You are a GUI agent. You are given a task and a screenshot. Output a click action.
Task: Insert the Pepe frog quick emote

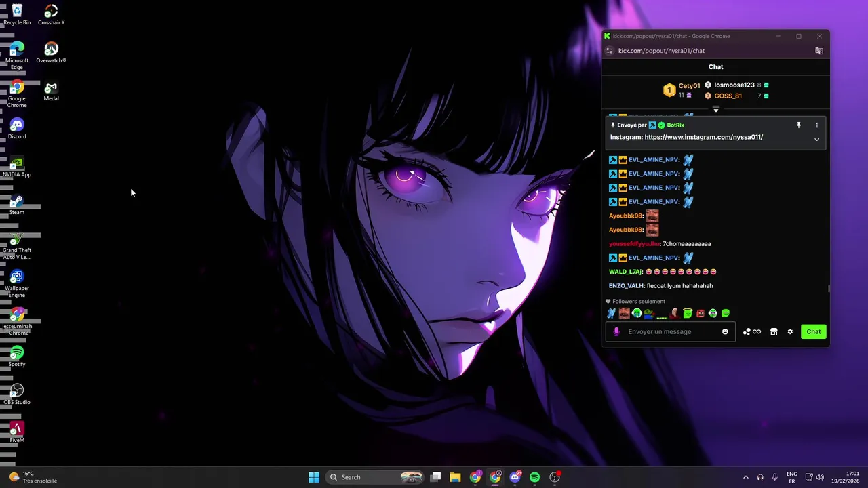[650, 313]
